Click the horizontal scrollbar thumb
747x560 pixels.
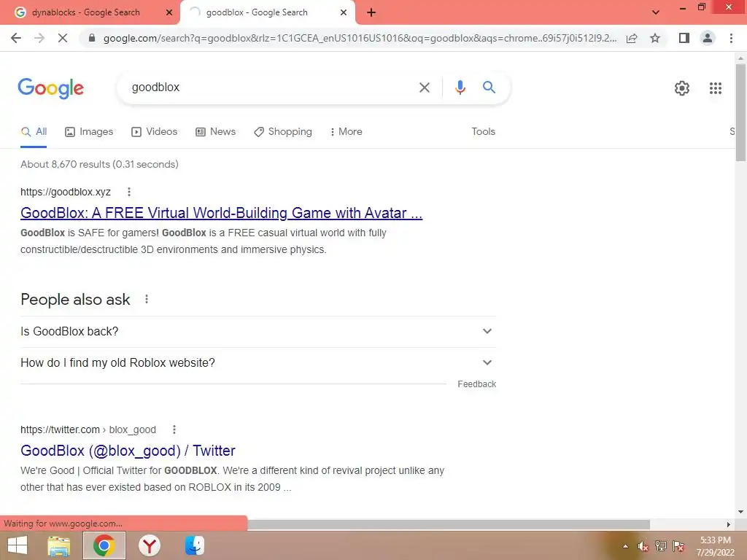pos(449,524)
